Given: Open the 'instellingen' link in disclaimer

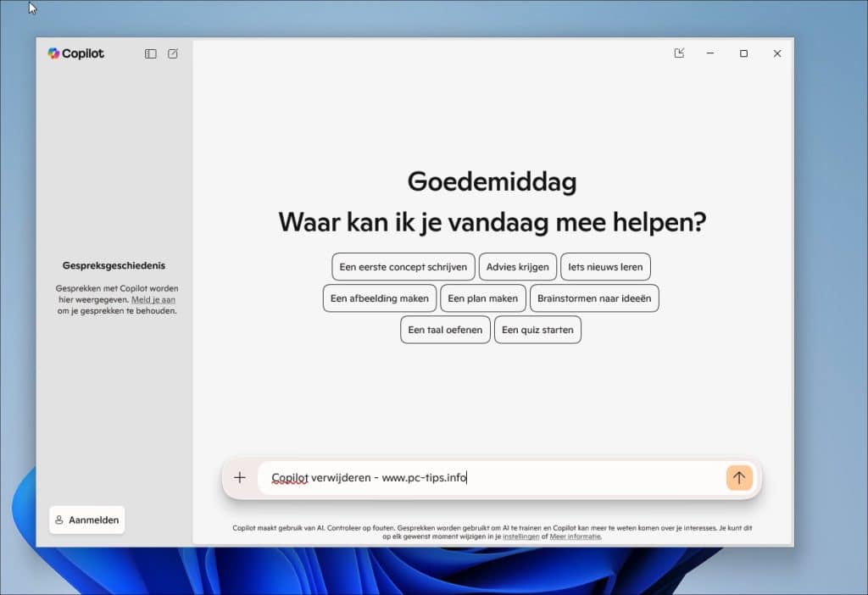Looking at the screenshot, I should click(521, 537).
